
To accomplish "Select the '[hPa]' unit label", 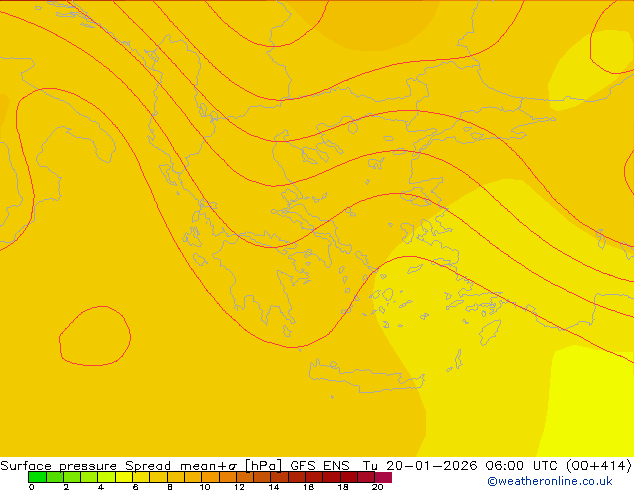I will 263,466.
